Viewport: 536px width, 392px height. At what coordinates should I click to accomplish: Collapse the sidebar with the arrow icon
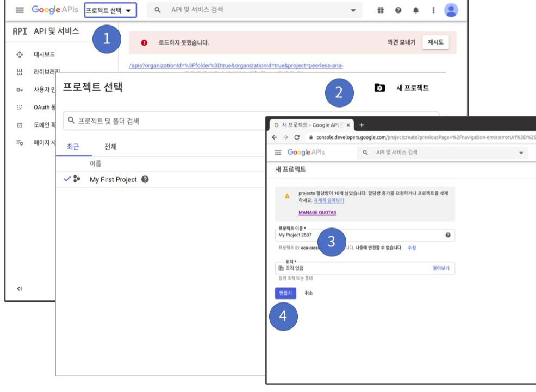point(20,289)
